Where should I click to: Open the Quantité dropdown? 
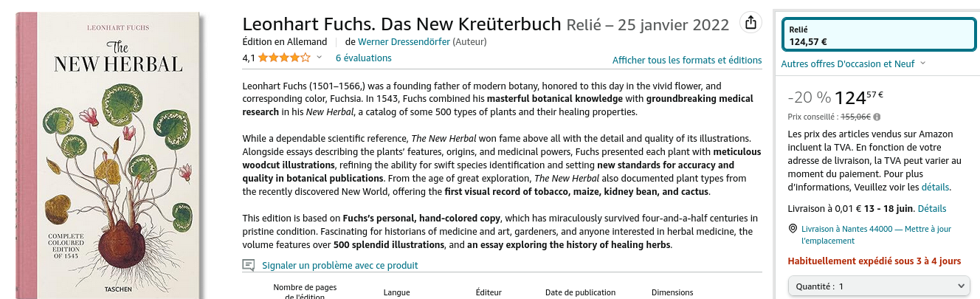(877, 286)
